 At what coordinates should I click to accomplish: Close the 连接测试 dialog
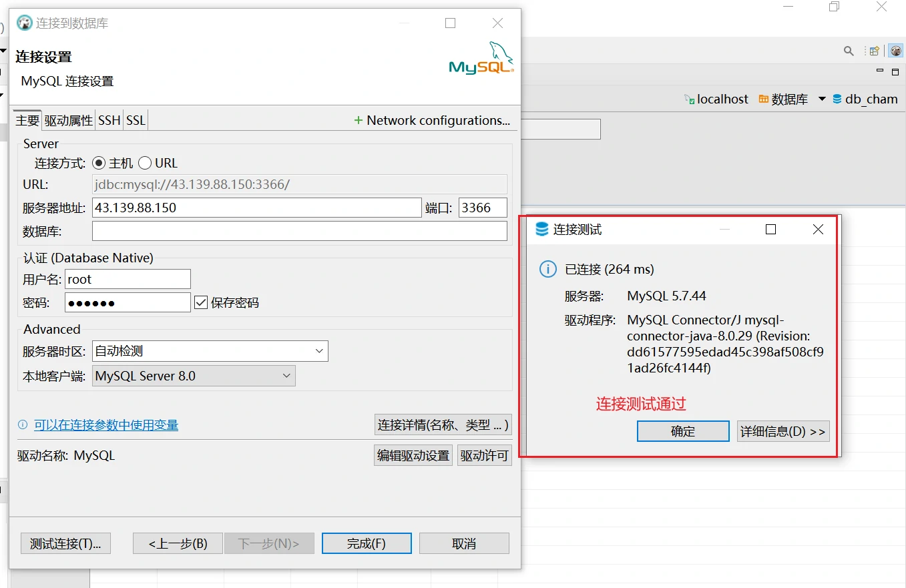(818, 229)
